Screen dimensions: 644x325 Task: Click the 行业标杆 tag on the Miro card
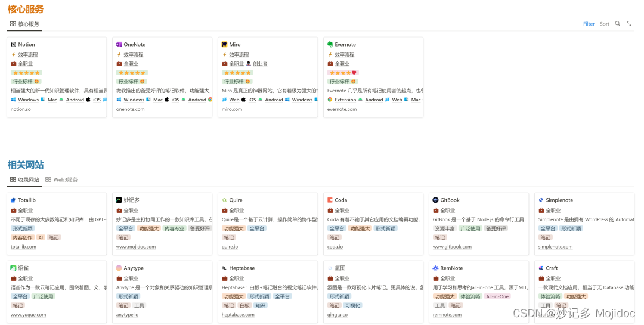point(237,82)
